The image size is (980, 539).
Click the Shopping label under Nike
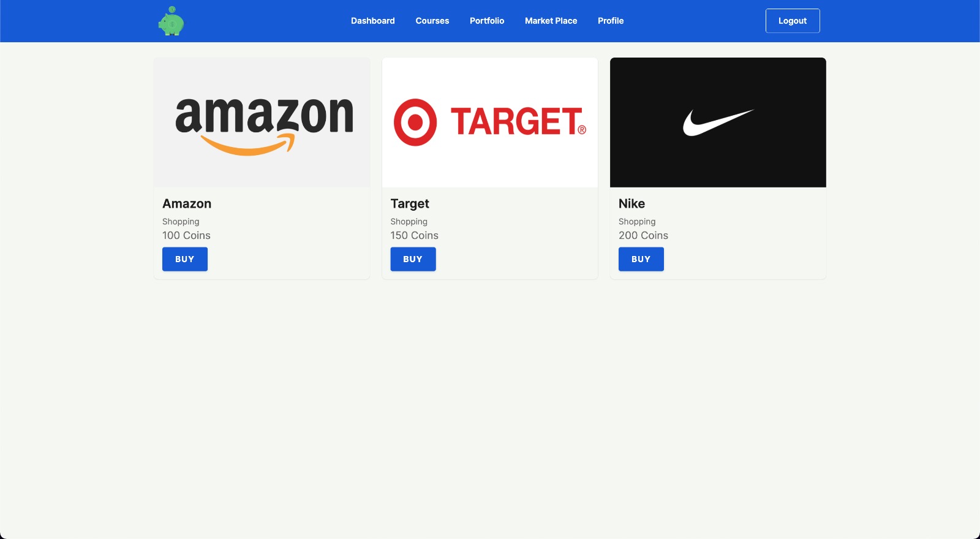point(637,222)
